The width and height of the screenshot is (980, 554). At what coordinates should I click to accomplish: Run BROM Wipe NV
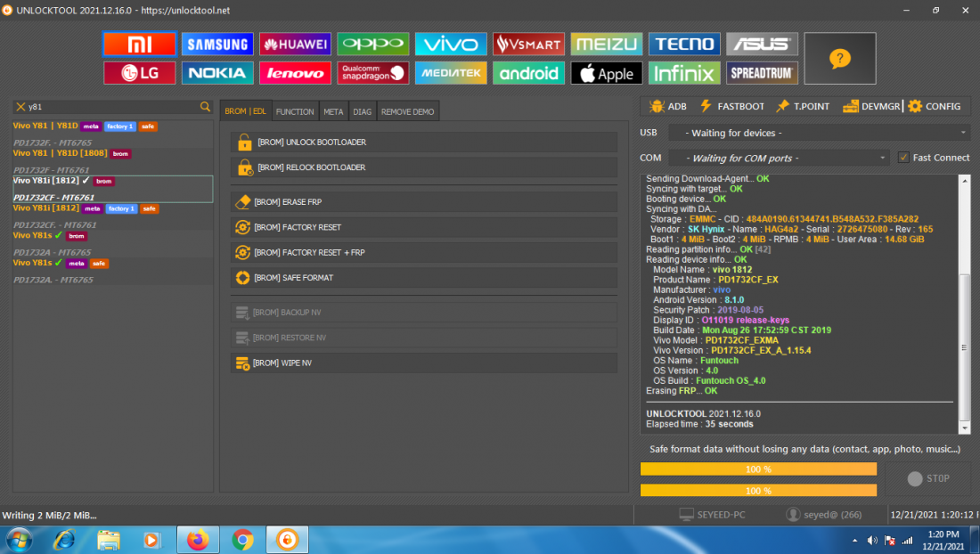pos(424,363)
